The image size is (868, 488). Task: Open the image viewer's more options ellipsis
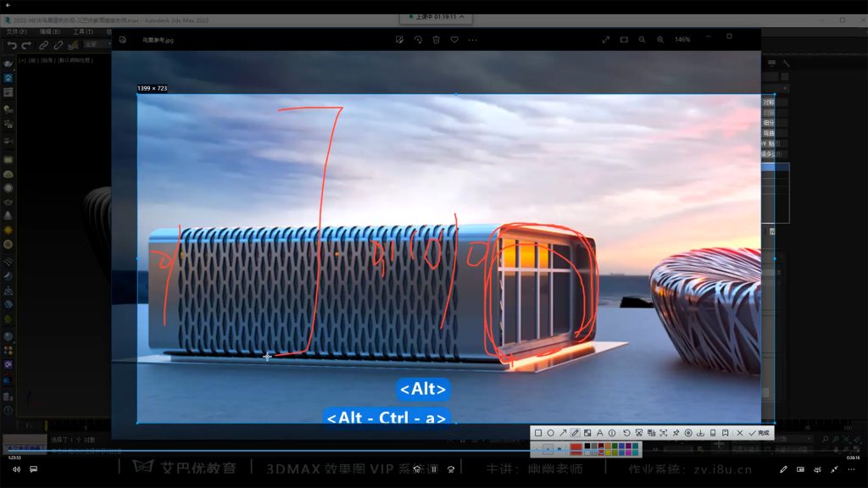[472, 39]
